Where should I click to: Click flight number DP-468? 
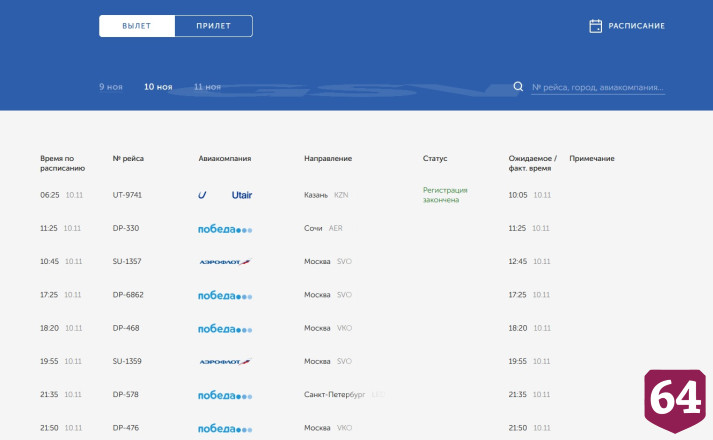126,328
